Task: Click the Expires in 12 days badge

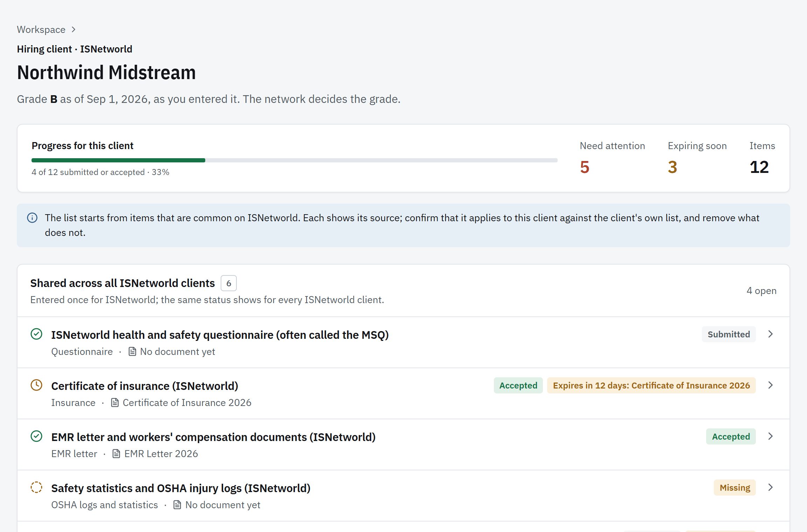Action: pyautogui.click(x=651, y=385)
